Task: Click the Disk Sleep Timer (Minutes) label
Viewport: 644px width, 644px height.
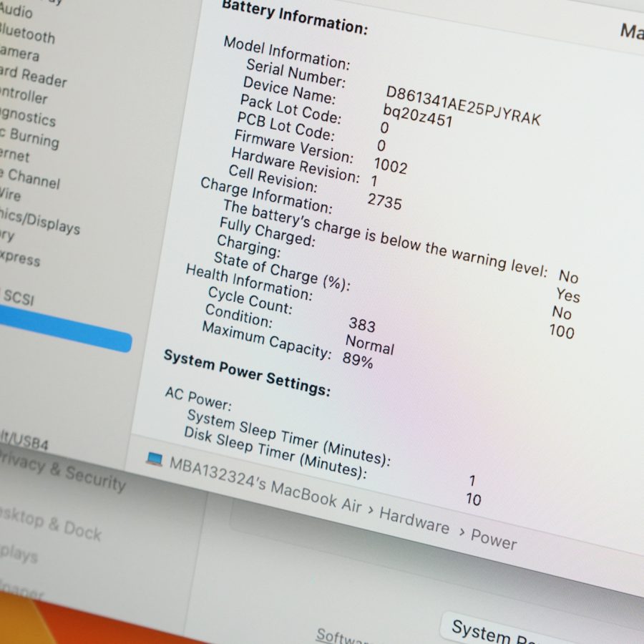Action: click(x=275, y=452)
